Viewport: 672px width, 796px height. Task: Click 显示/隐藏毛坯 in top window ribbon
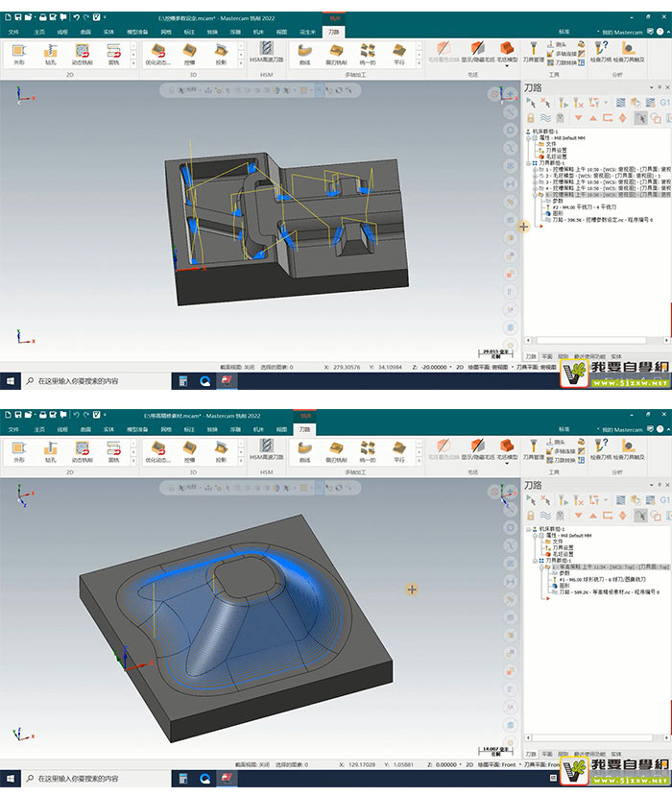click(478, 52)
